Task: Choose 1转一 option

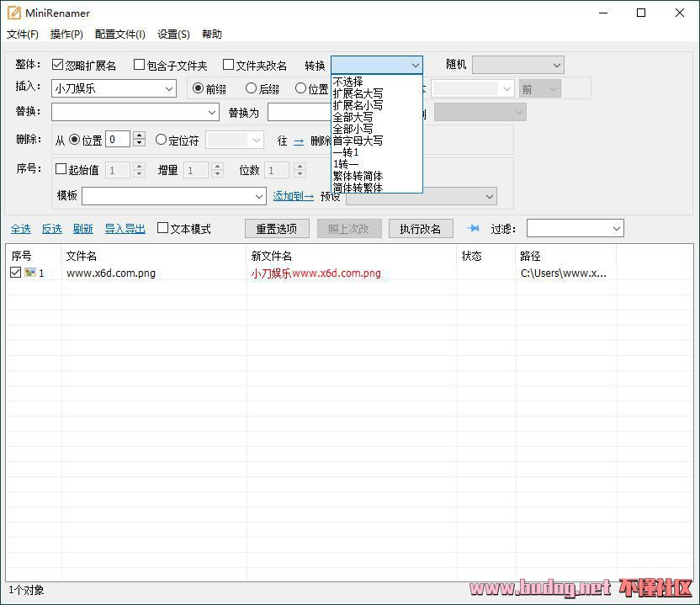Action: tap(377, 164)
